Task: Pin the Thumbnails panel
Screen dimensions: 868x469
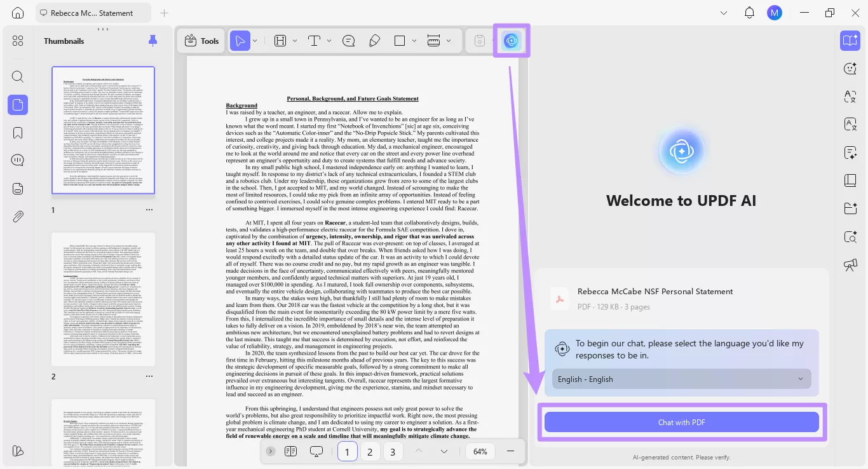Action: [x=153, y=40]
